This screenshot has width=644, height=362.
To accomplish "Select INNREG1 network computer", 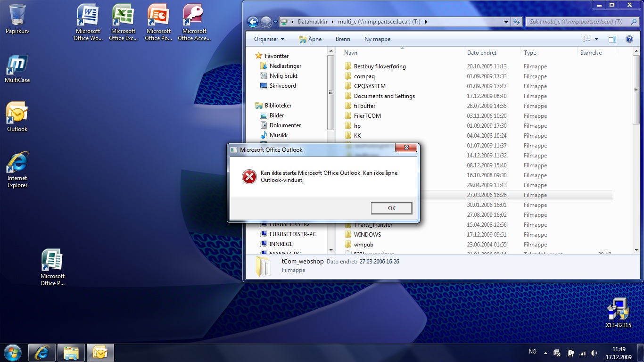I will 276,244.
